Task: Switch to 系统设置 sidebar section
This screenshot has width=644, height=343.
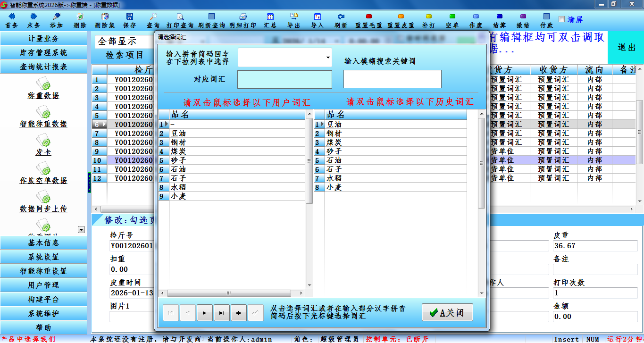Action: (43, 257)
